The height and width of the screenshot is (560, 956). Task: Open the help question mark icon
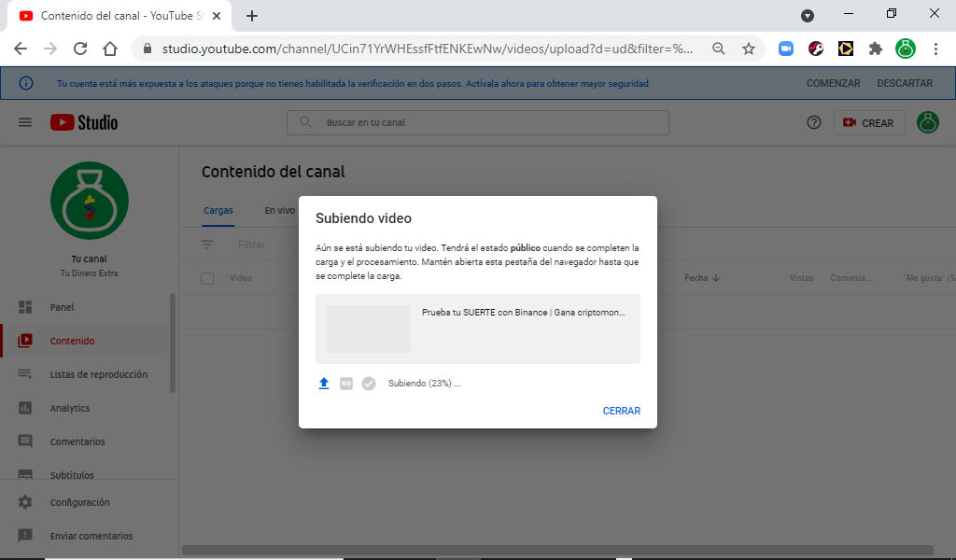814,122
